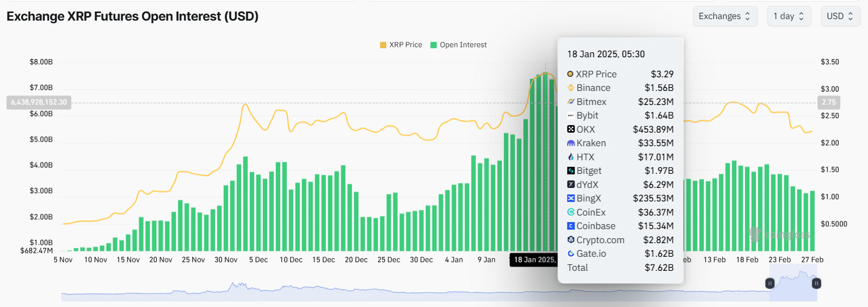Viewport: 868px width, 307px height.
Task: Click the Total row in tooltip
Action: point(620,268)
